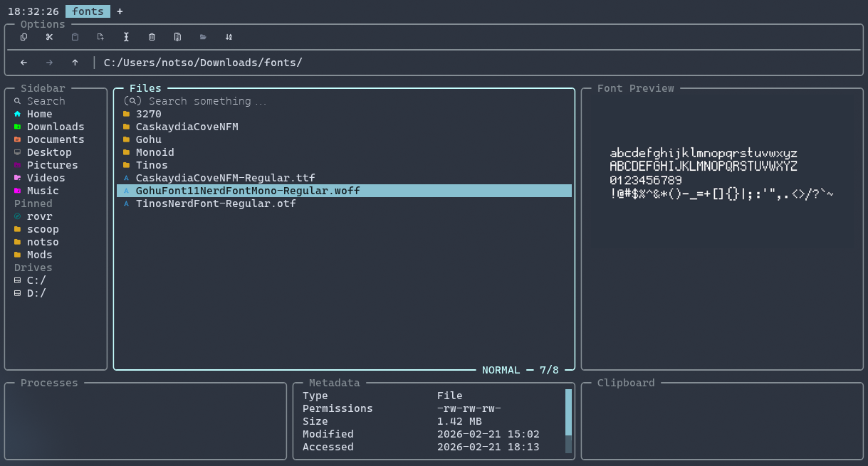Viewport: 868px width, 466px height.
Task: Select TinosNerdFont-Regular.otf file
Action: pos(215,203)
